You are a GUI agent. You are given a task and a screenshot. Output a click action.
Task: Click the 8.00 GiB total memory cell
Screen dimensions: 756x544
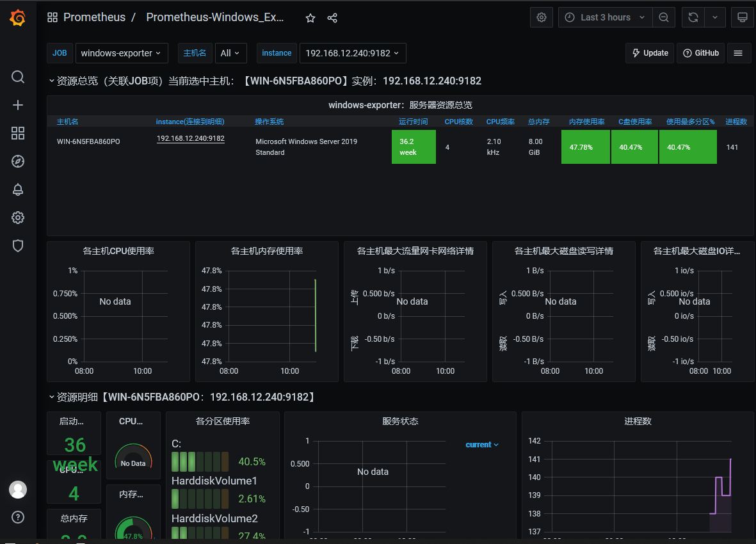(535, 147)
